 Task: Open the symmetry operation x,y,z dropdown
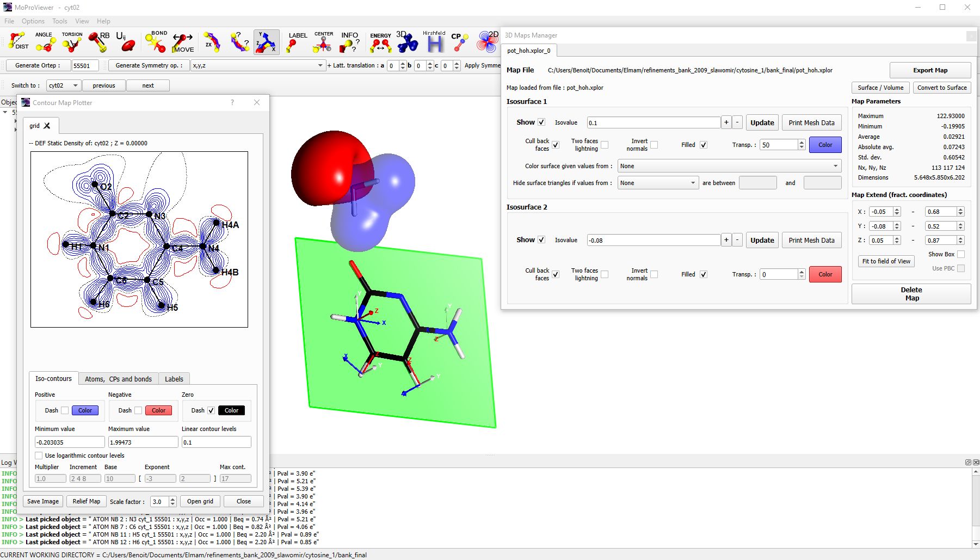257,65
